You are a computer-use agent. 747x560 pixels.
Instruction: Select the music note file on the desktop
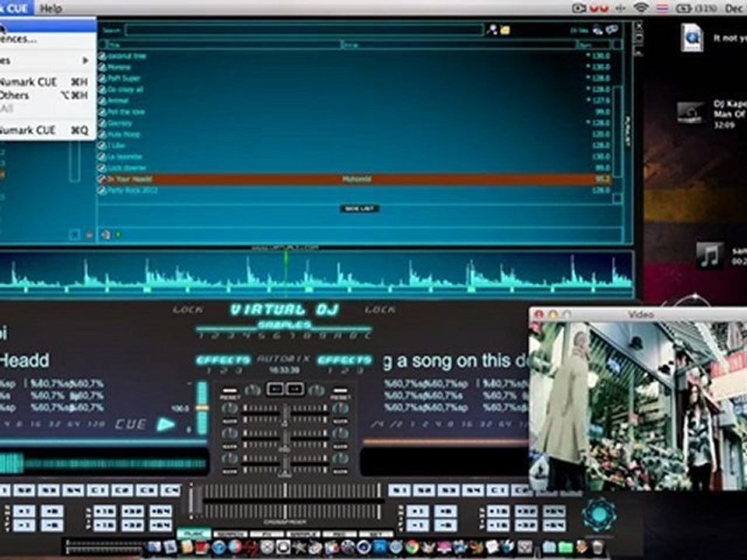pos(709,255)
